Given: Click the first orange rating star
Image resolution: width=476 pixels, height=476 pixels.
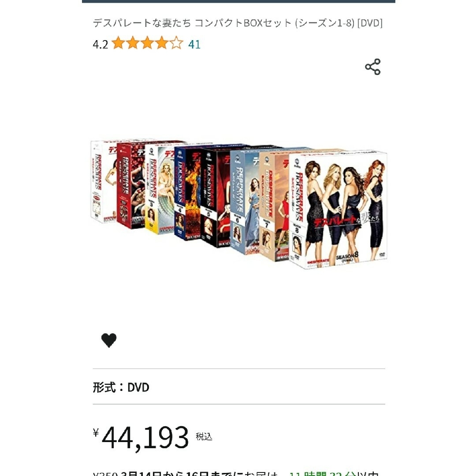Looking at the screenshot, I should [x=118, y=43].
